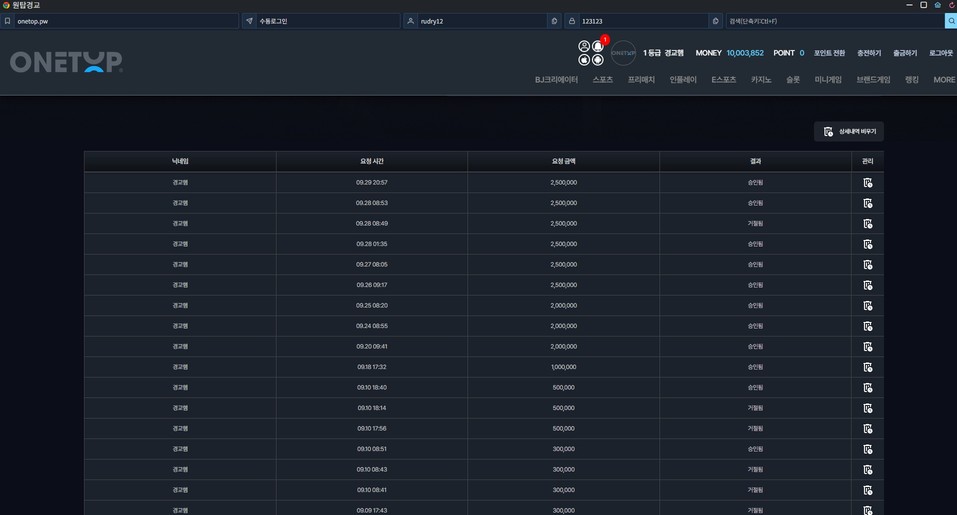Screen dimensions: 957x515
Task: Delete the 09.28 08:49 rejected request row
Action: (867, 224)
